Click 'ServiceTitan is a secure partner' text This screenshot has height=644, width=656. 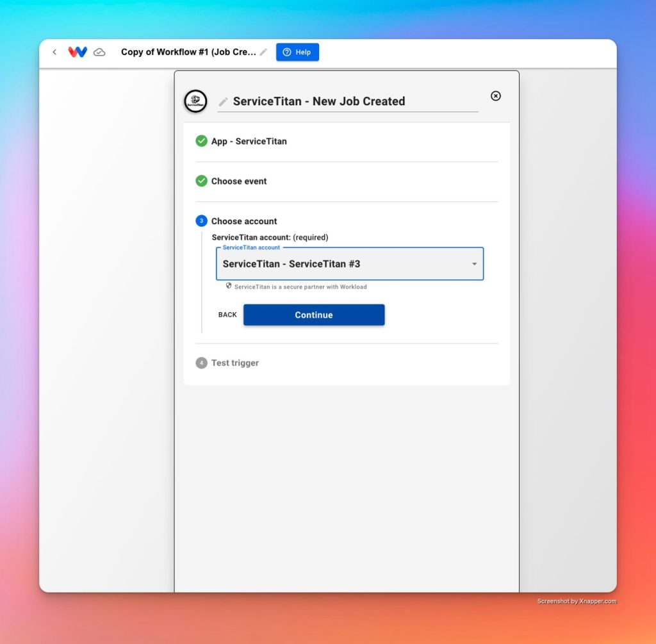pos(300,286)
